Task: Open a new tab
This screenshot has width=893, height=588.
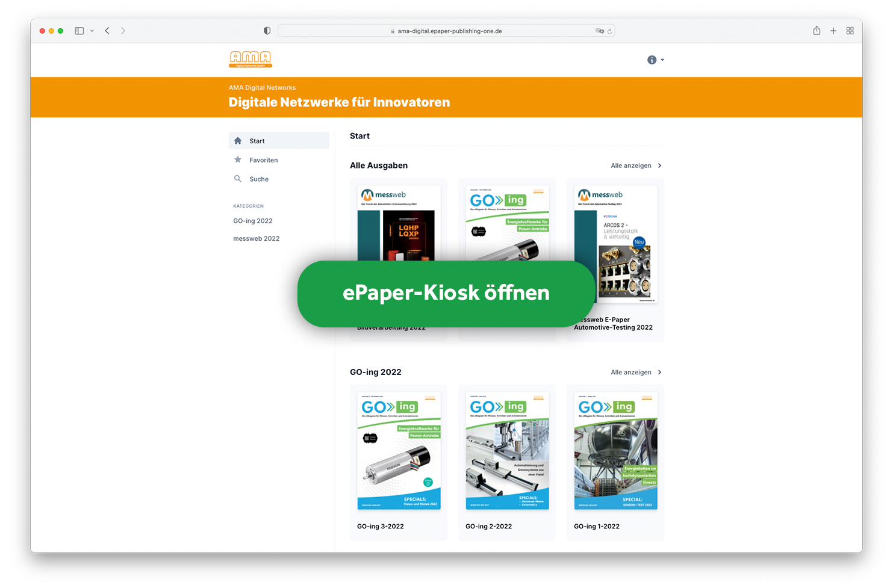Action: coord(833,31)
